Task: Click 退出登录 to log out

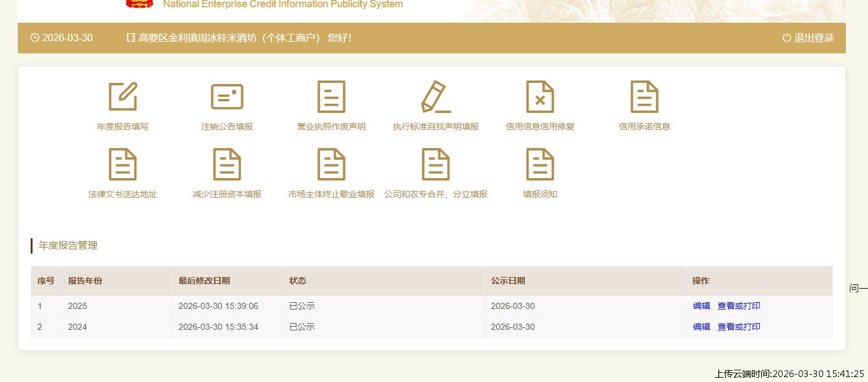Action: [808, 38]
